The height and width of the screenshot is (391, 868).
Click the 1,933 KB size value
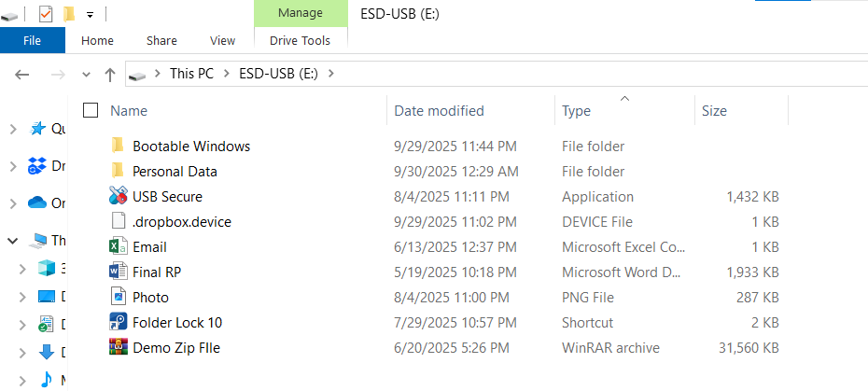[752, 272]
